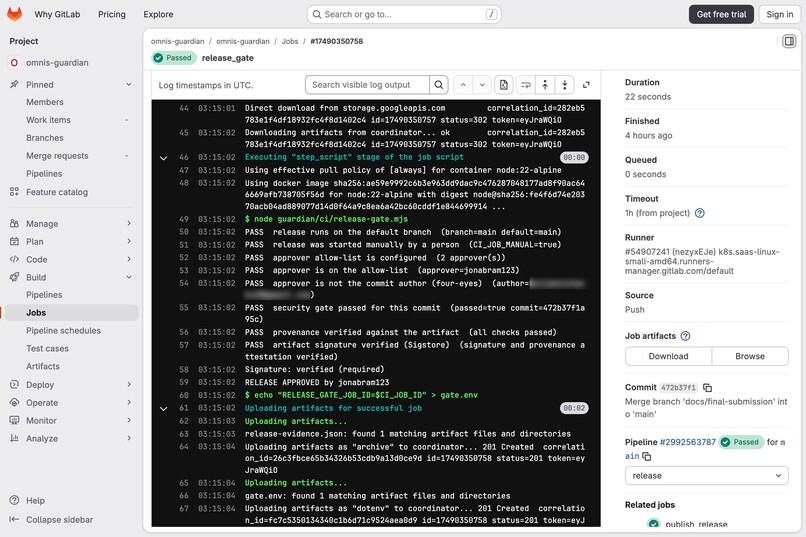806x537 pixels.
Task: Open the Explore page
Action: [158, 14]
